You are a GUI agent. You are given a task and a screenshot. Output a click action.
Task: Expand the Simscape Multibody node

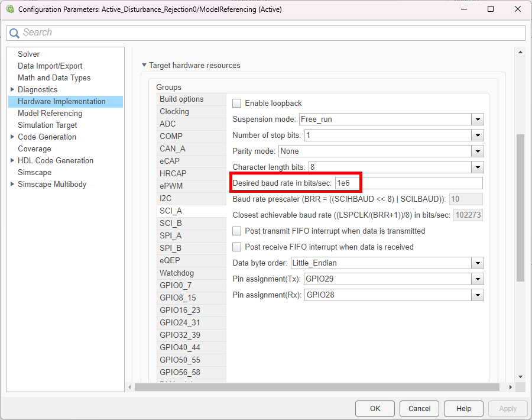click(x=12, y=185)
